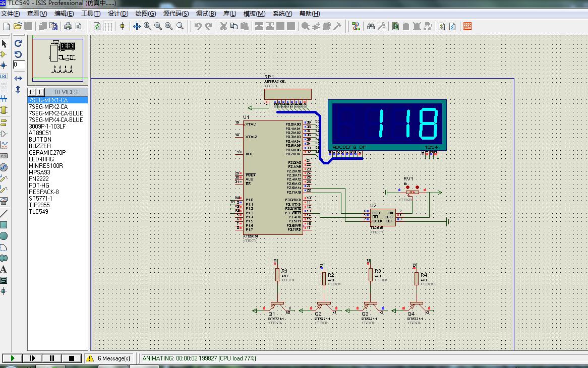Switch to bus mode
The image size is (588, 368).
(x=4, y=99)
